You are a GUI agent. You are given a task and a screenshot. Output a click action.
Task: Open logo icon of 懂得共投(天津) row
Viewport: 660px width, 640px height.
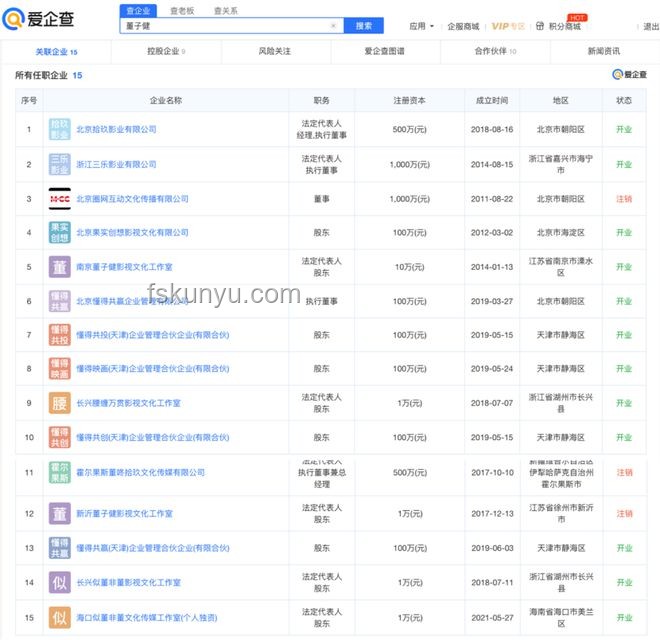pos(59,335)
